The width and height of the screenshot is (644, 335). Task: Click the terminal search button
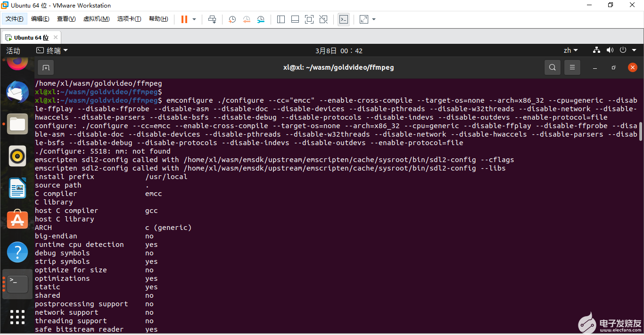(553, 67)
